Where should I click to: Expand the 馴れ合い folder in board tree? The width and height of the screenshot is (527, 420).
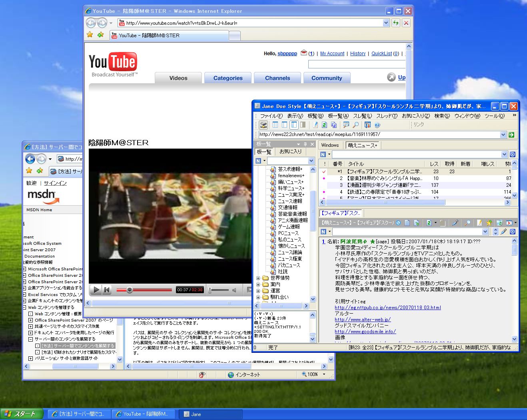(258, 297)
